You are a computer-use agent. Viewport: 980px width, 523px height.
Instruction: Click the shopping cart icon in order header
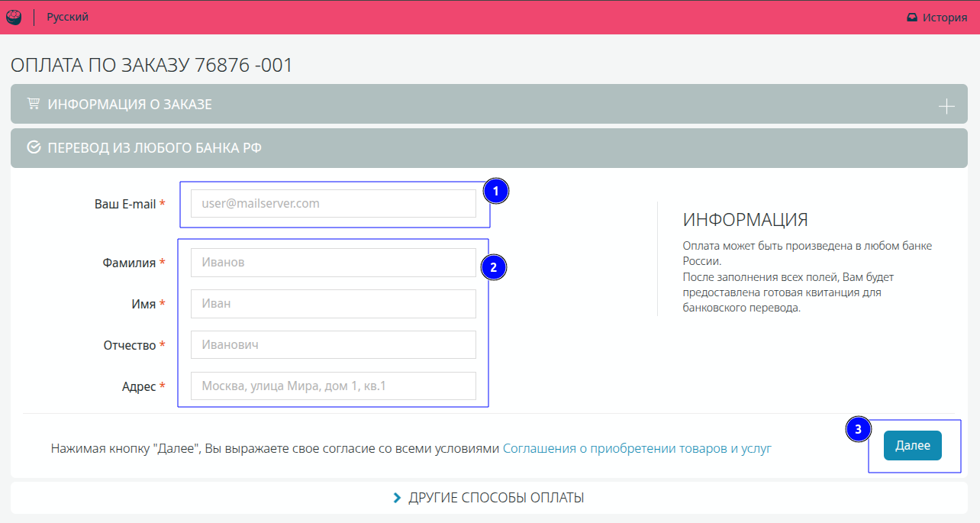tap(33, 104)
